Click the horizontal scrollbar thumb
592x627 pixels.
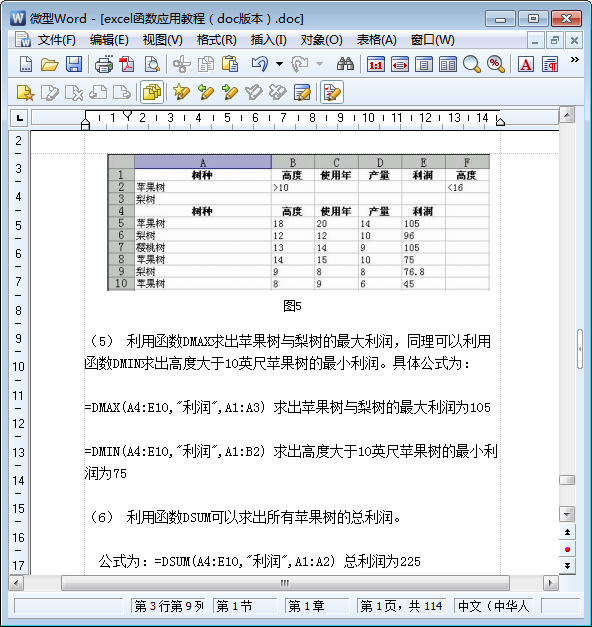(285, 583)
